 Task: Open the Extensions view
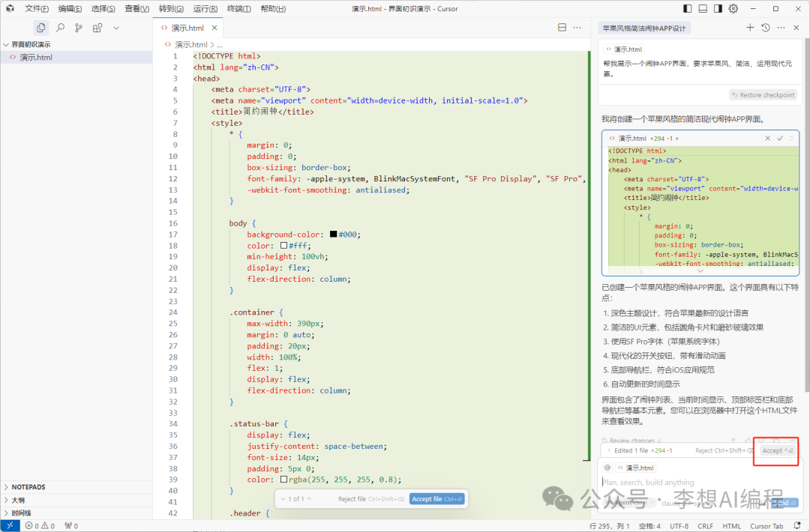(x=97, y=28)
